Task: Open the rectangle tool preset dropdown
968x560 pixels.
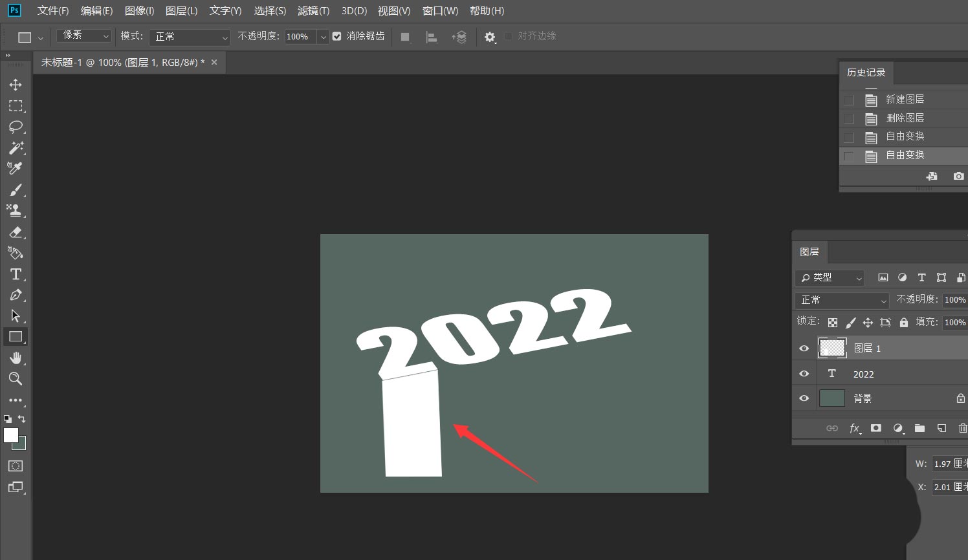Action: click(x=41, y=38)
